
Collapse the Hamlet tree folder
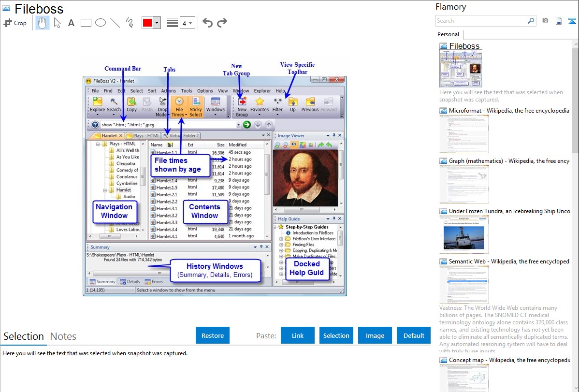coord(105,190)
